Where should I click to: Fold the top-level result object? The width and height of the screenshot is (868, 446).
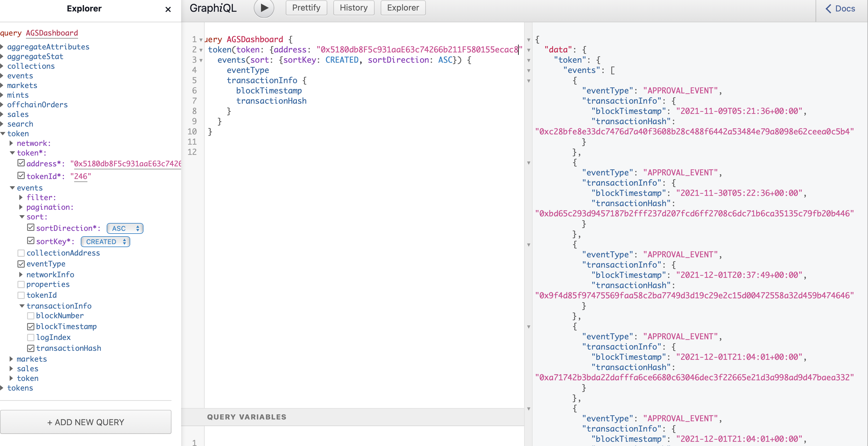pyautogui.click(x=529, y=40)
